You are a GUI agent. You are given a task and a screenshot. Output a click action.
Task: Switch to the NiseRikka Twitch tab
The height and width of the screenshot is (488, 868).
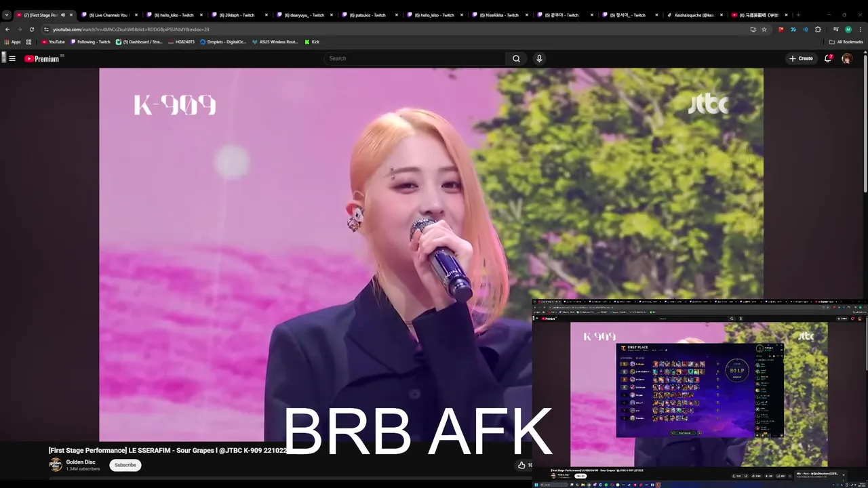[x=499, y=15]
